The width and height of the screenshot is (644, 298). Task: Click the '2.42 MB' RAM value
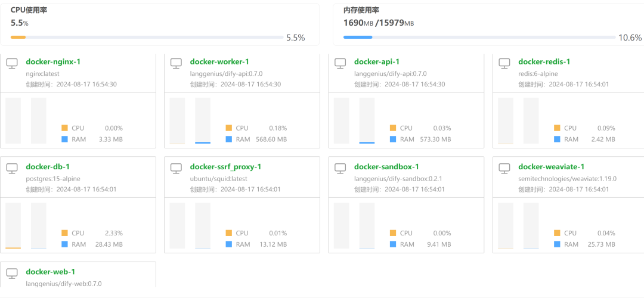click(x=603, y=139)
